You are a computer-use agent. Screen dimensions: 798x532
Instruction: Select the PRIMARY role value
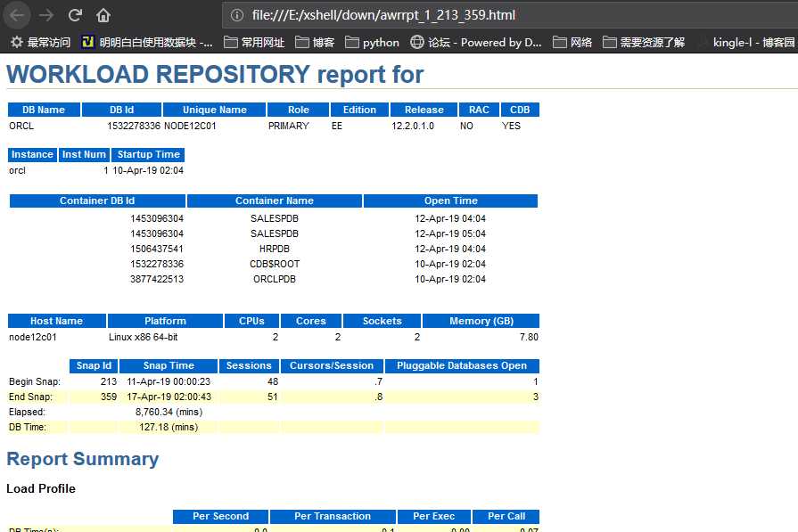point(289,126)
